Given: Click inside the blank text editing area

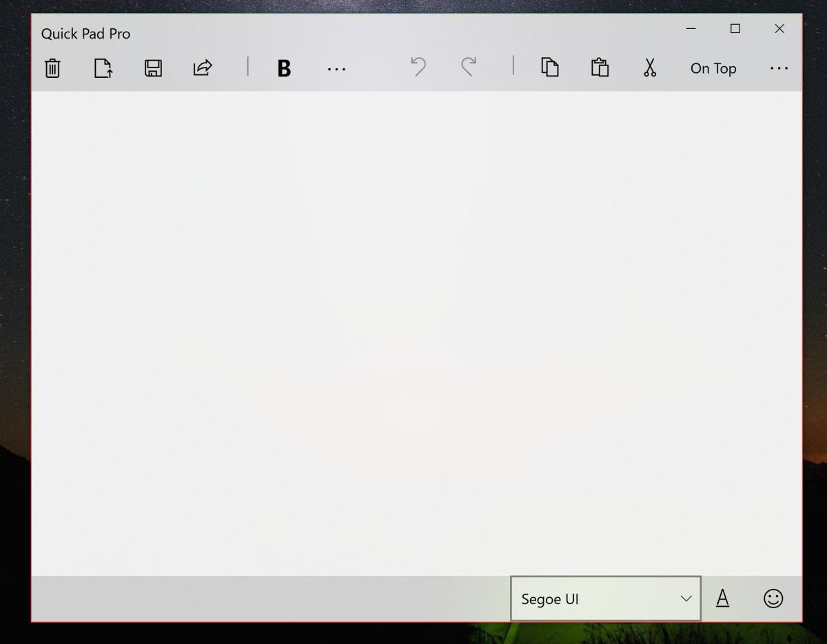Looking at the screenshot, I should [416, 333].
